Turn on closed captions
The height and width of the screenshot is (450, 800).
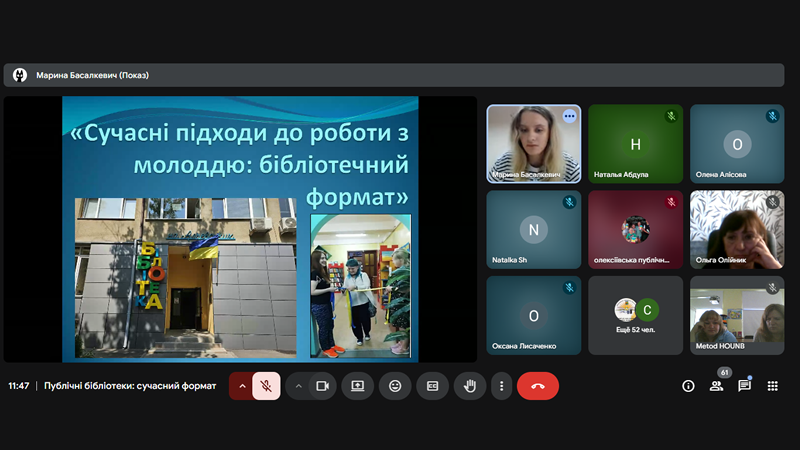[433, 386]
